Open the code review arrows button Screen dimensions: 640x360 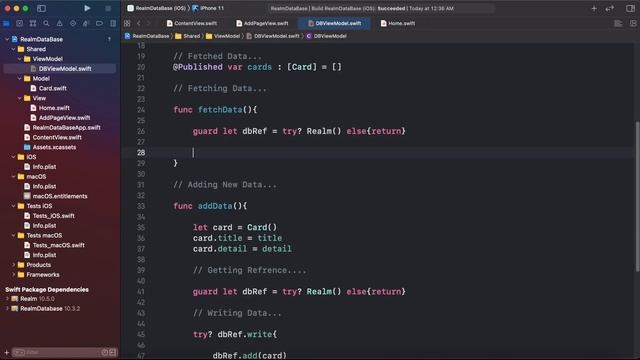610,8
